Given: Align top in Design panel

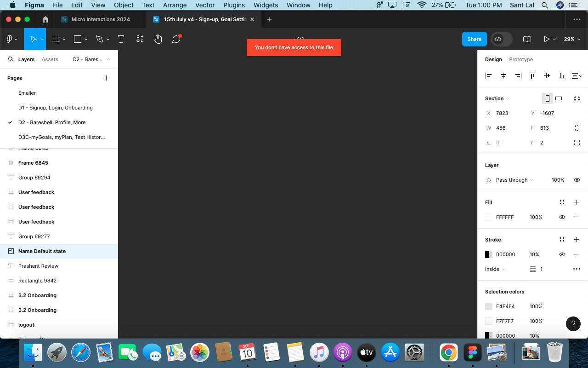Looking at the screenshot, I should (532, 76).
